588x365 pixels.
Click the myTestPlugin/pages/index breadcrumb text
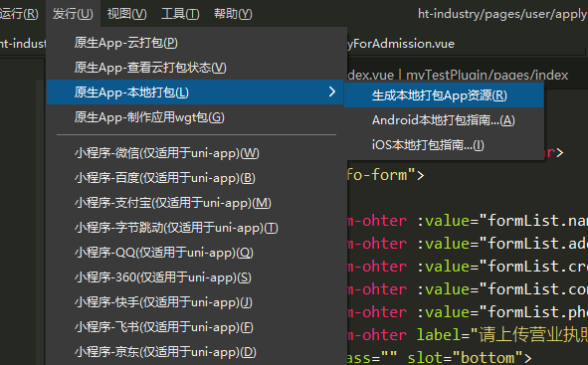click(488, 76)
